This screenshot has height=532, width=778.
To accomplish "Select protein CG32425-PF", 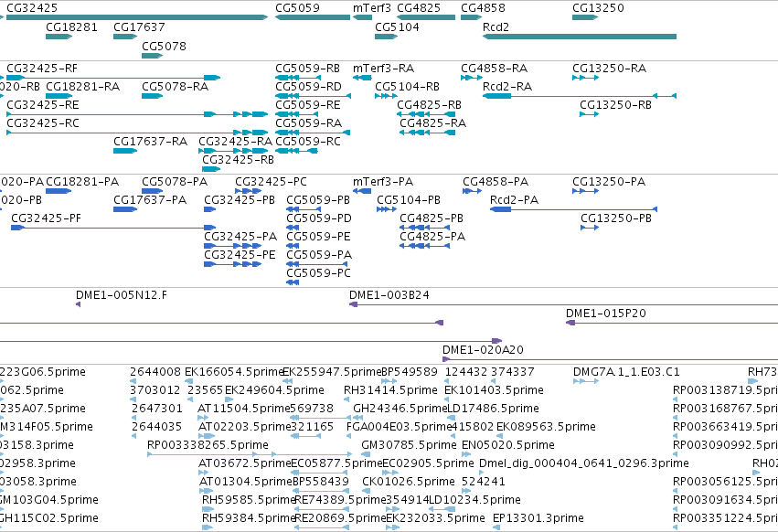I will 113,228.
